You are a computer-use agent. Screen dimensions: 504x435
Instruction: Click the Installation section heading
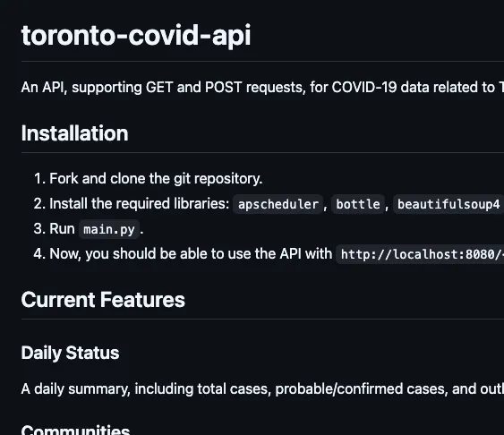pyautogui.click(x=74, y=133)
